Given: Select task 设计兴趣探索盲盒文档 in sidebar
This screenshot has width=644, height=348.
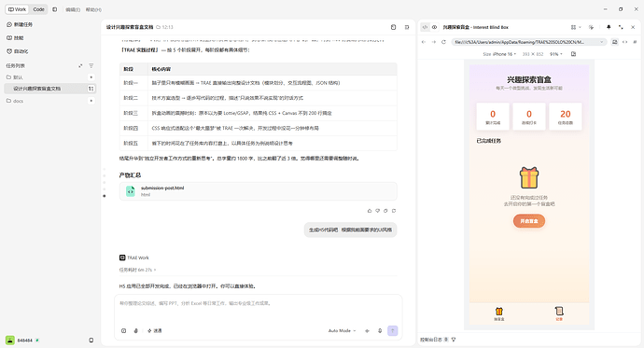Looking at the screenshot, I should tap(49, 89).
